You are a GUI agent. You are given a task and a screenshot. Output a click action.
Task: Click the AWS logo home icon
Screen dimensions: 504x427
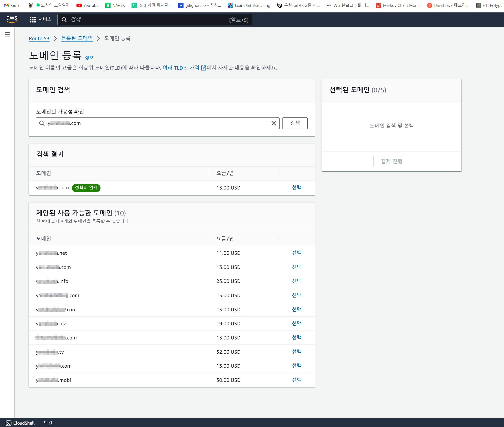point(12,19)
